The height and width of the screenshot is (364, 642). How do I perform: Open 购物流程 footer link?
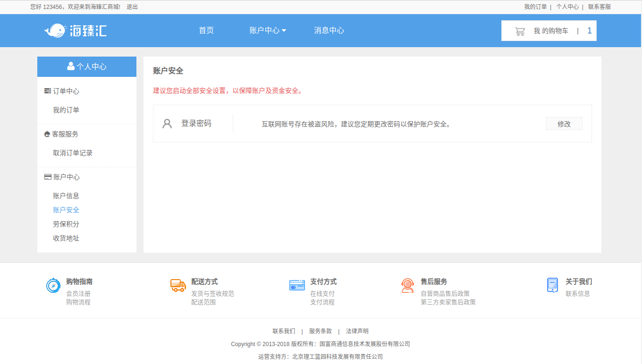[78, 302]
